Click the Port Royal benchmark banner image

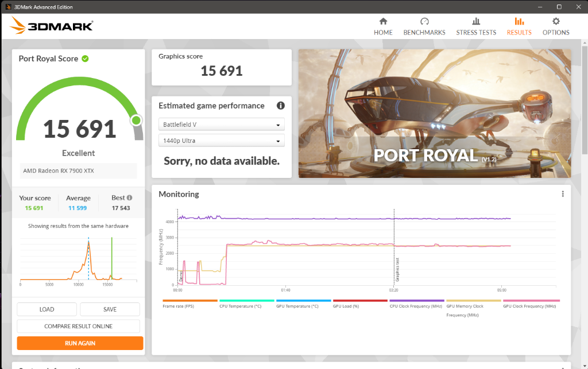(x=435, y=114)
